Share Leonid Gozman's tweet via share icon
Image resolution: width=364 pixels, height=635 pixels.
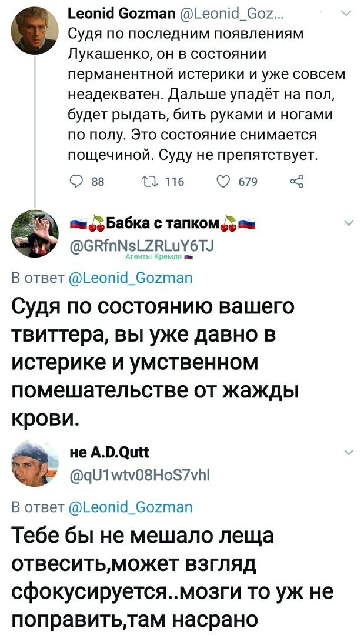click(x=296, y=182)
